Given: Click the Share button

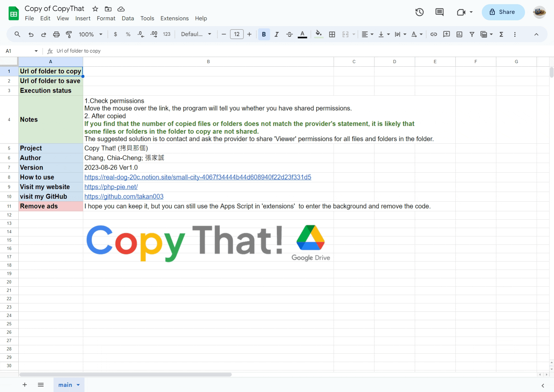Looking at the screenshot, I should 503,12.
